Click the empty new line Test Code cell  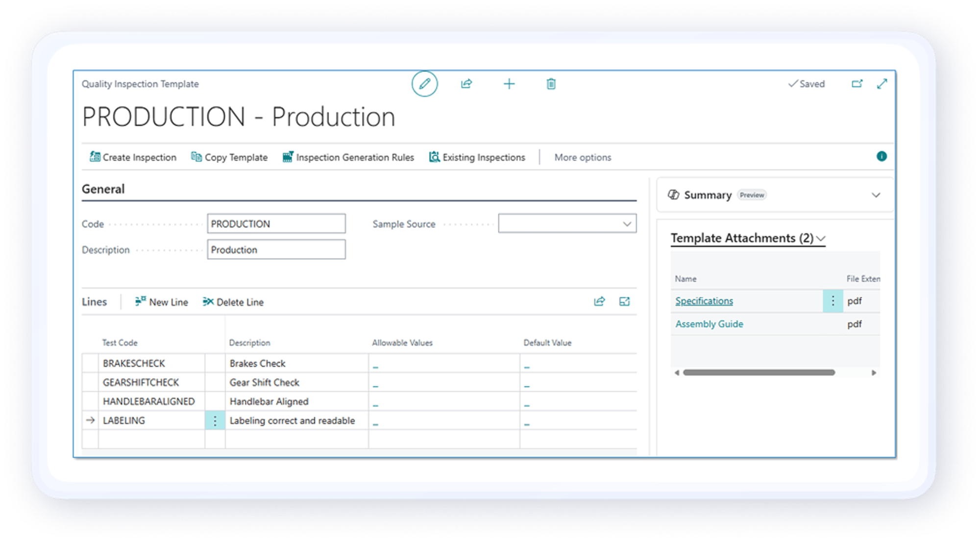coord(151,439)
